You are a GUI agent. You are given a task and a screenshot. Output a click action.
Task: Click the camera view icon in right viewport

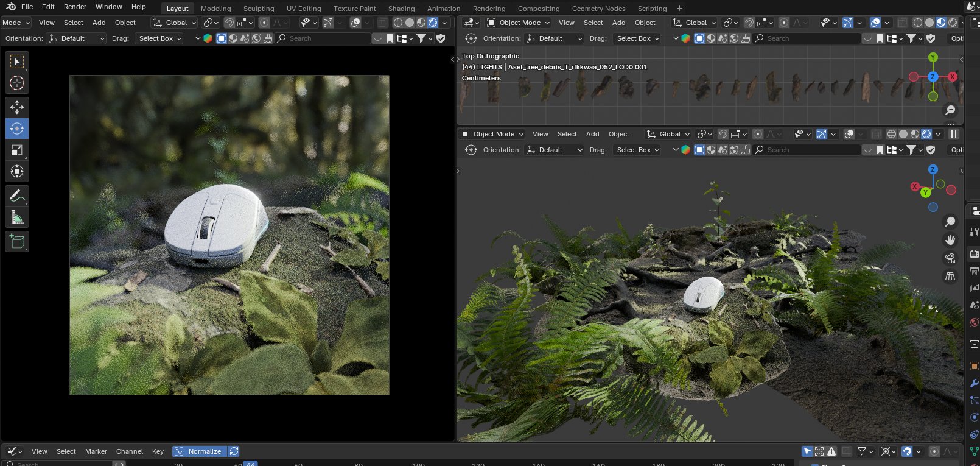click(x=950, y=258)
